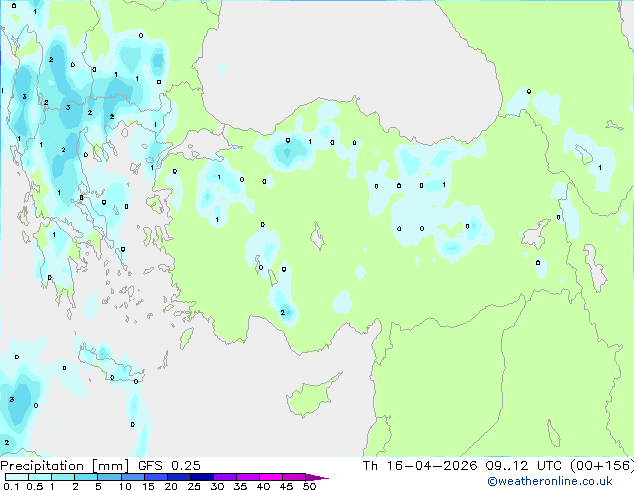
Task: Click the '30' legend scale label
Action: (217, 486)
